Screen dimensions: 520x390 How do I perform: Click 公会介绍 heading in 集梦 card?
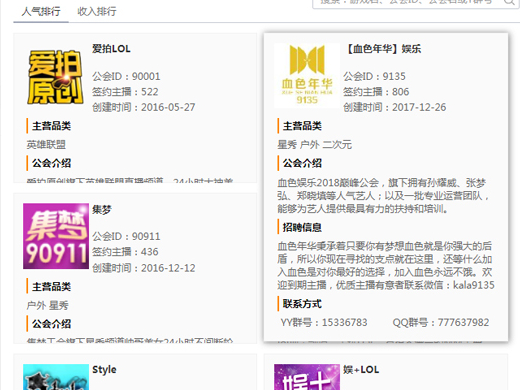click(51, 324)
